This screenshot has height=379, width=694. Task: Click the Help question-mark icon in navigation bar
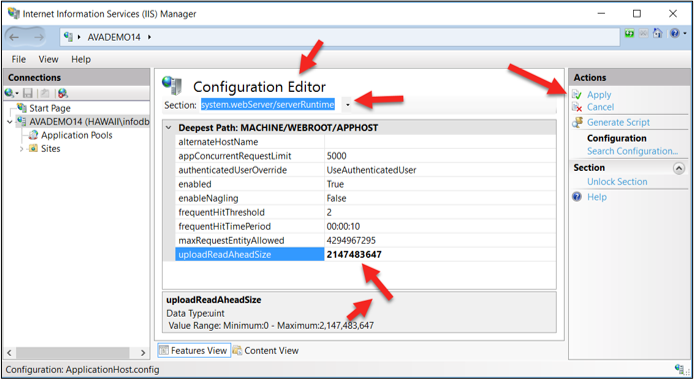[675, 33]
